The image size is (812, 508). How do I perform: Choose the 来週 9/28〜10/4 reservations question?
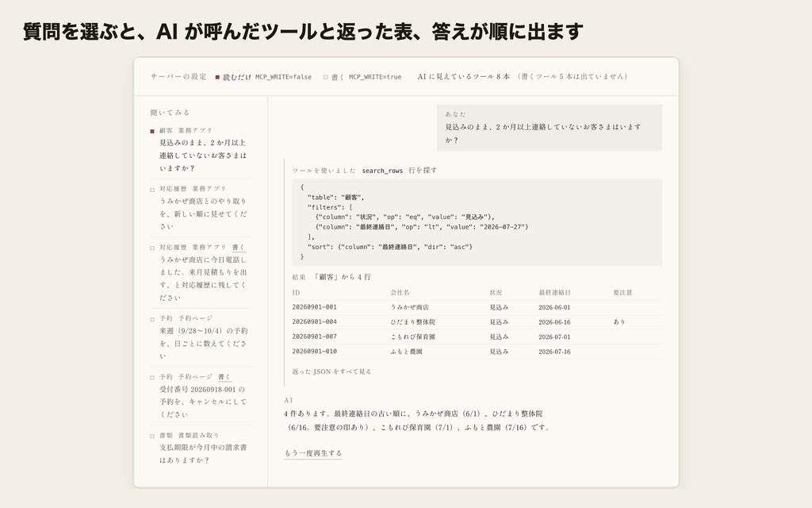click(199, 337)
